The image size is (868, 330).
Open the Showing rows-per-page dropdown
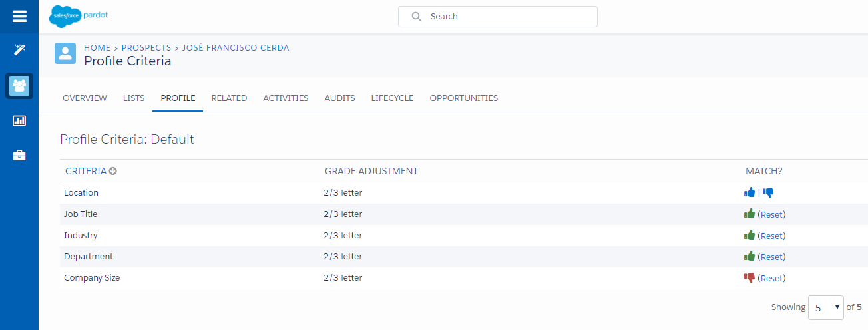pyautogui.click(x=825, y=308)
